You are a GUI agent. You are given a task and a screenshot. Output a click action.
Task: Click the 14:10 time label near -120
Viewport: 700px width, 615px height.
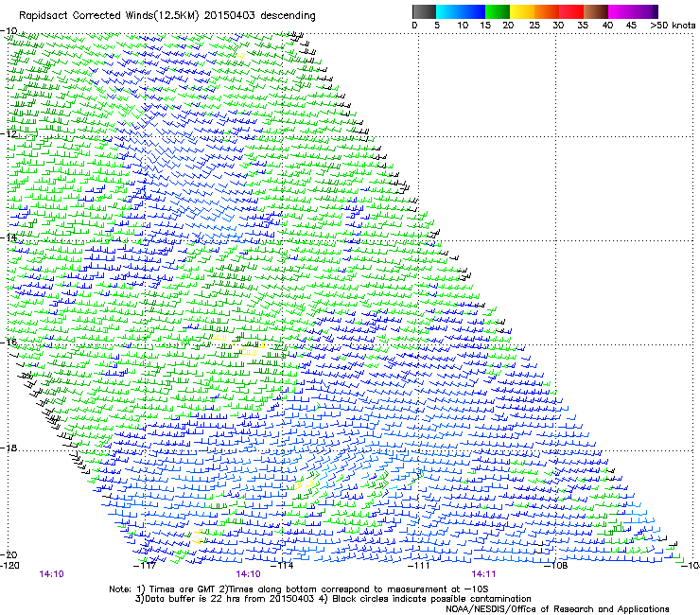(51, 574)
